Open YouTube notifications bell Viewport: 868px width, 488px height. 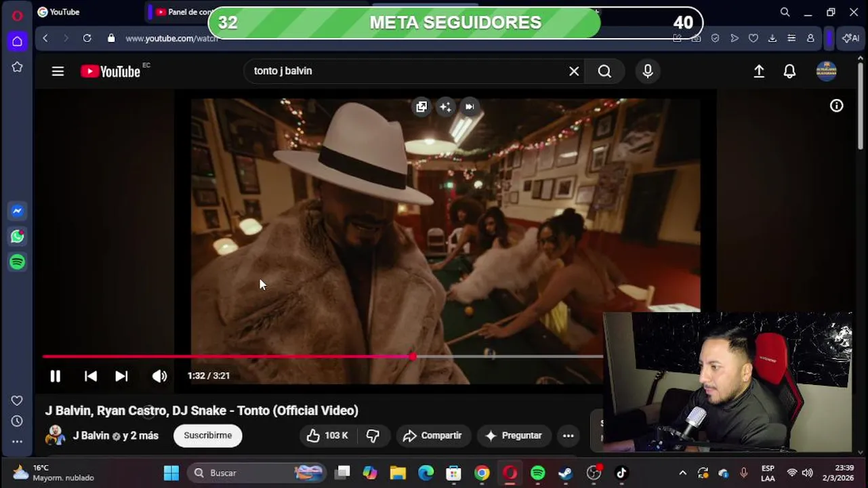(789, 71)
